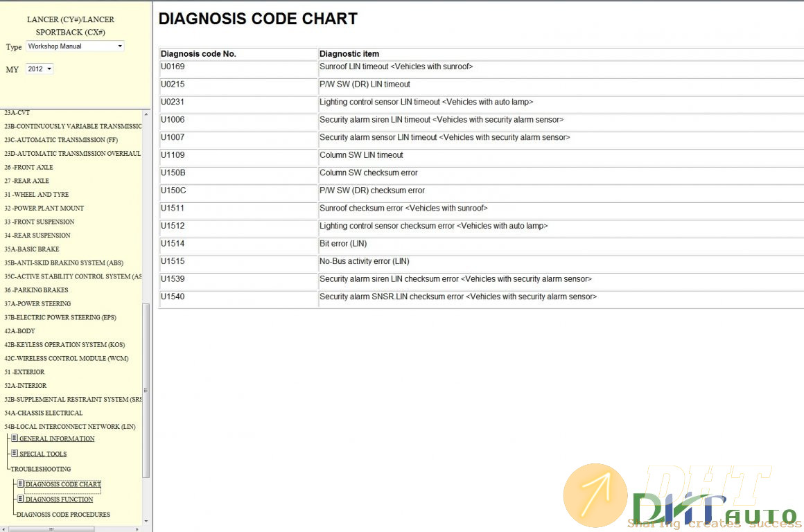Screen dimensions: 804x532
Task: Select 54A-Chassis Electrical section
Action: (x=43, y=413)
